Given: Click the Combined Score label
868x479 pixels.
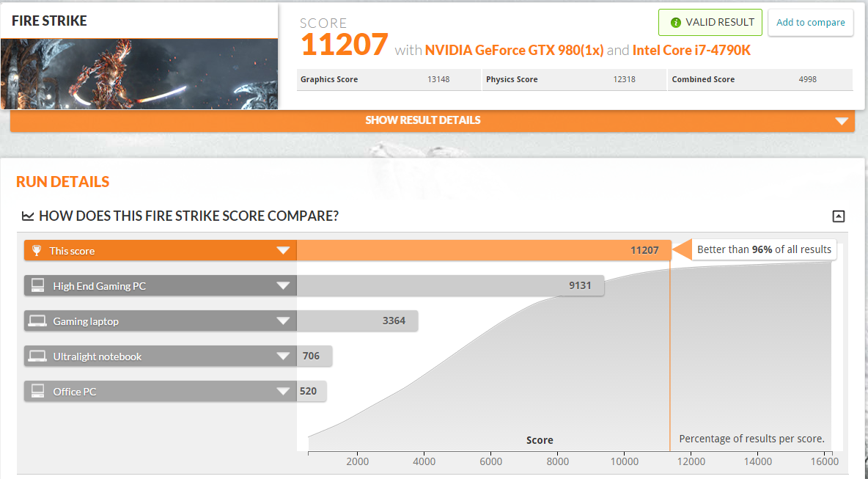Looking at the screenshot, I should 703,79.
